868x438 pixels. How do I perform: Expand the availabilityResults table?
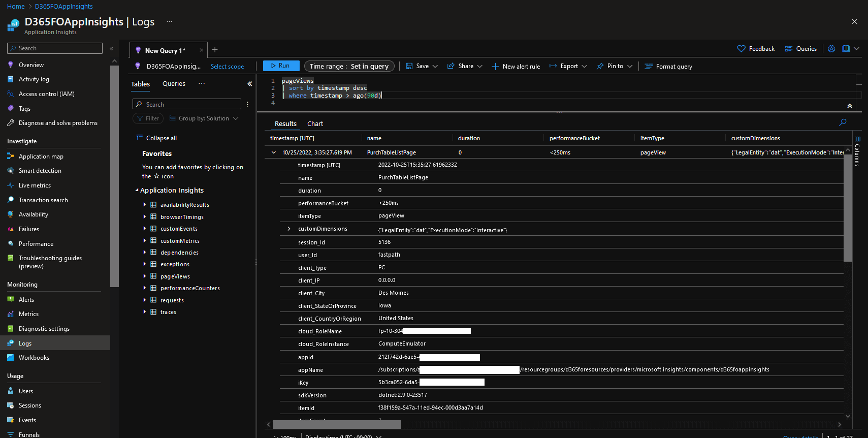tap(145, 205)
